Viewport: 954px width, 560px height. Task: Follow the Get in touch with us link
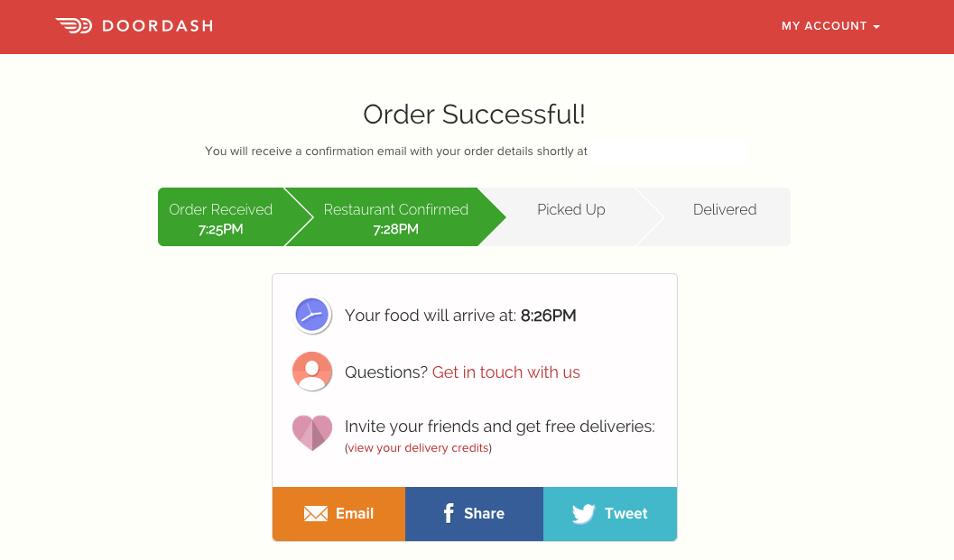point(506,372)
